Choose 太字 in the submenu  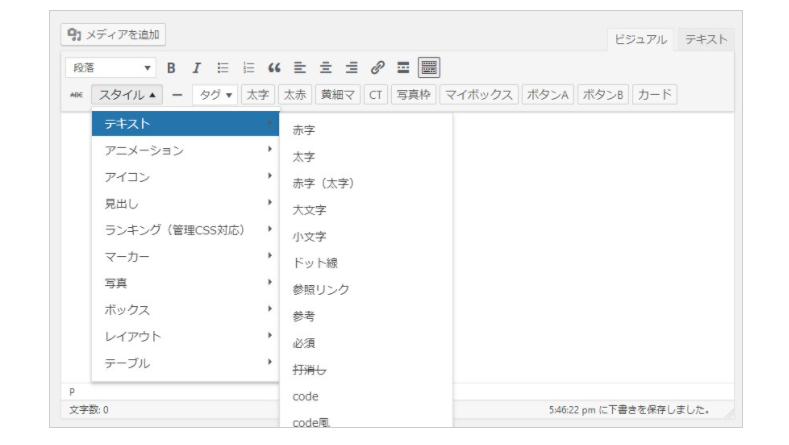tap(366, 157)
